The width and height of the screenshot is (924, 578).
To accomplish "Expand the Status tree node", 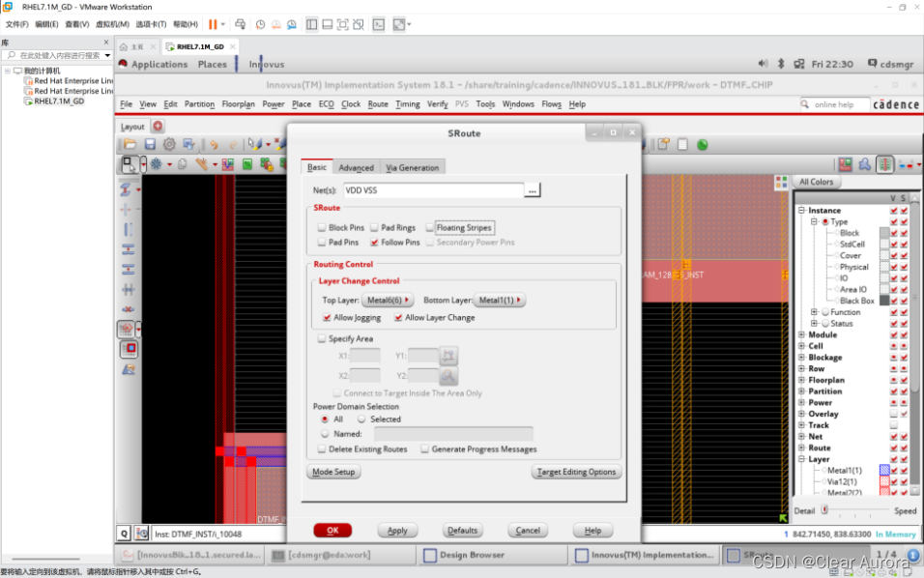I will point(814,324).
